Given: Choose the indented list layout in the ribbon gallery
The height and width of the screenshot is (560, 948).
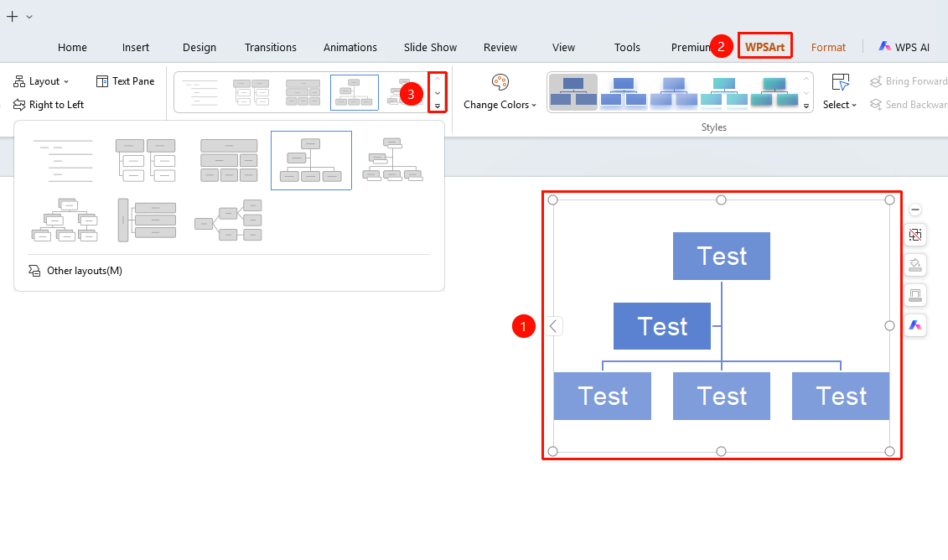Looking at the screenshot, I should (x=199, y=92).
